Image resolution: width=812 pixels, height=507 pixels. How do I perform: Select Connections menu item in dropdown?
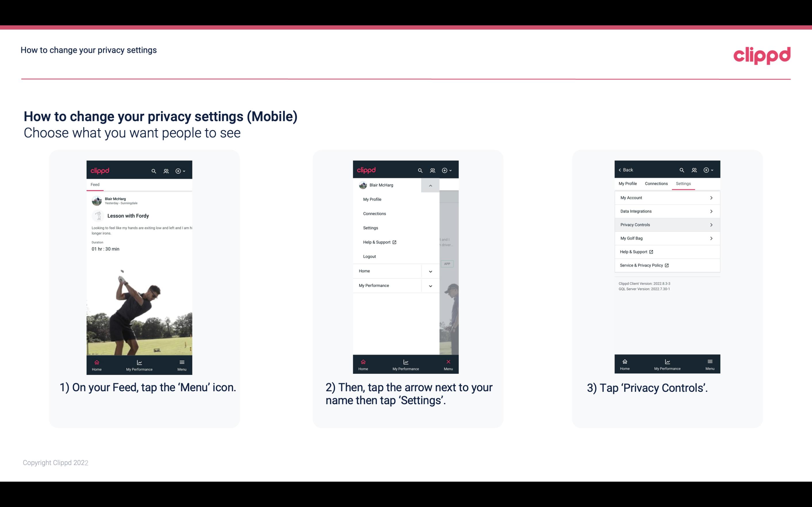(375, 214)
